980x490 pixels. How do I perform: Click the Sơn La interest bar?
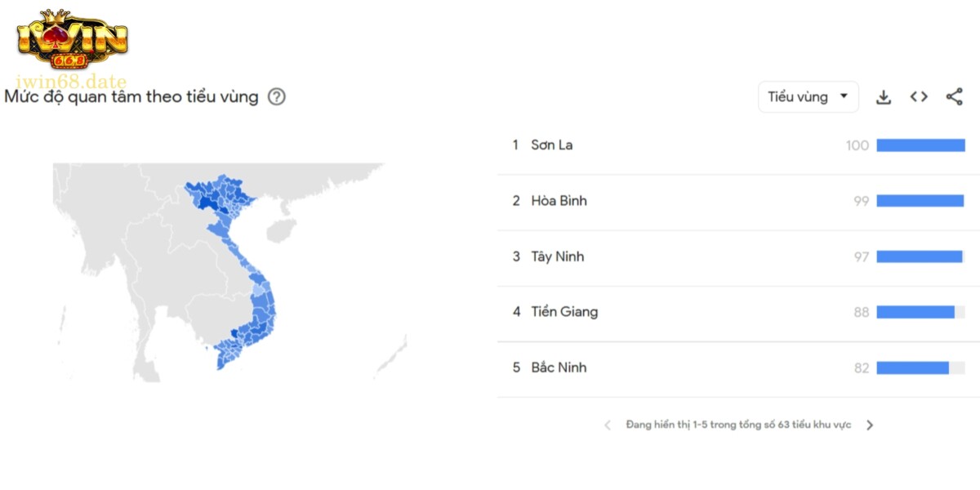point(920,145)
